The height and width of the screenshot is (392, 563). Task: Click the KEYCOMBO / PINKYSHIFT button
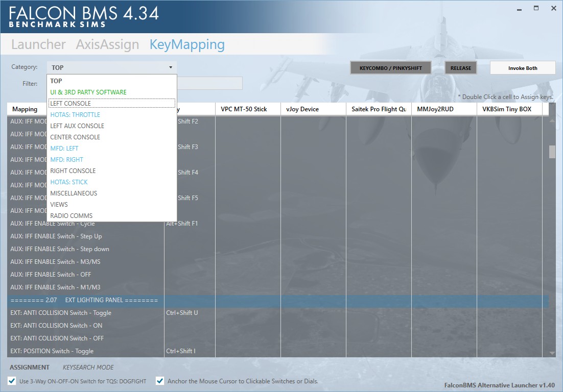[391, 68]
